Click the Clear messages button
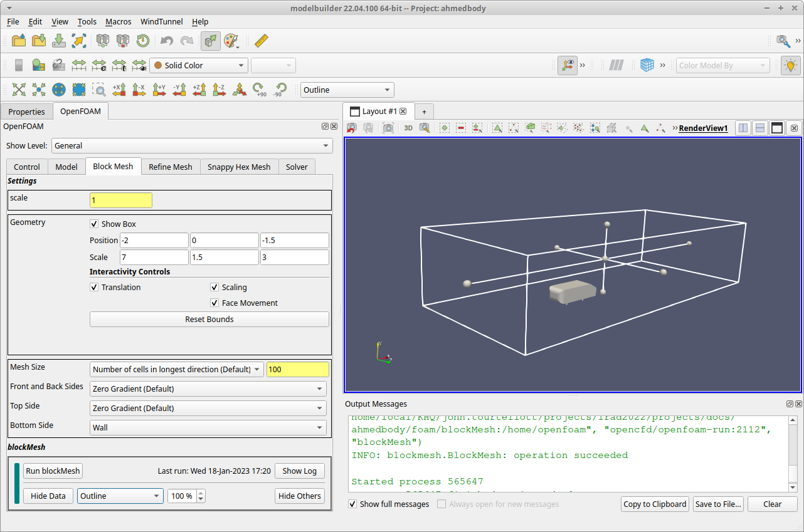804x532 pixels. tap(773, 504)
